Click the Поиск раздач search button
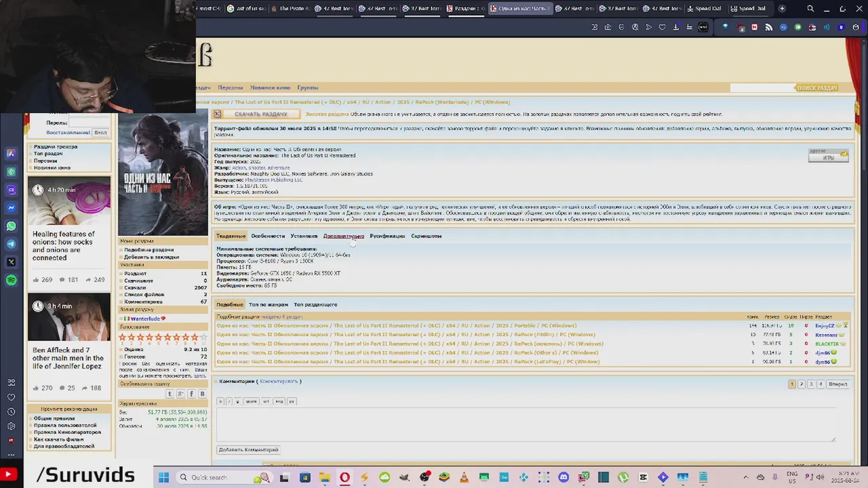Image resolution: width=868 pixels, height=488 pixels. coord(816,88)
